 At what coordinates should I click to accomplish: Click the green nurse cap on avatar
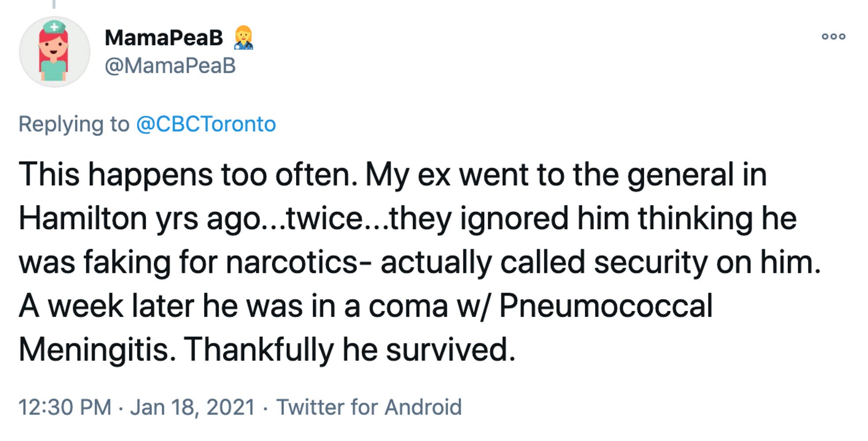tap(54, 27)
